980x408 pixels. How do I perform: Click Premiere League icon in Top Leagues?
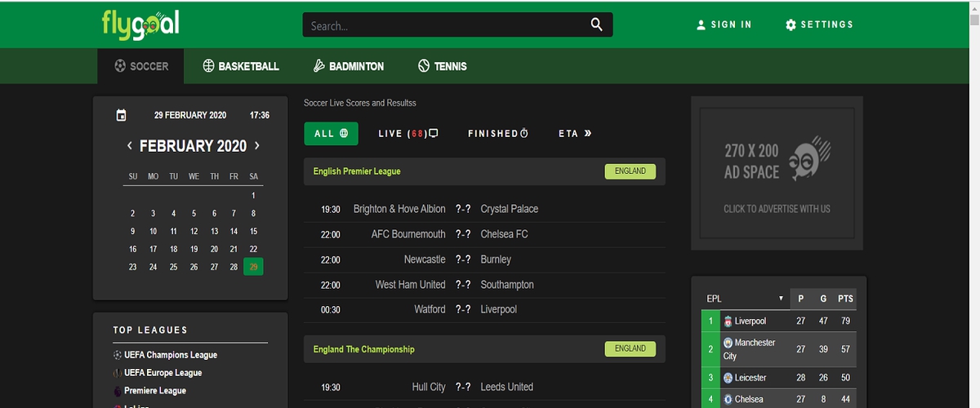118,391
